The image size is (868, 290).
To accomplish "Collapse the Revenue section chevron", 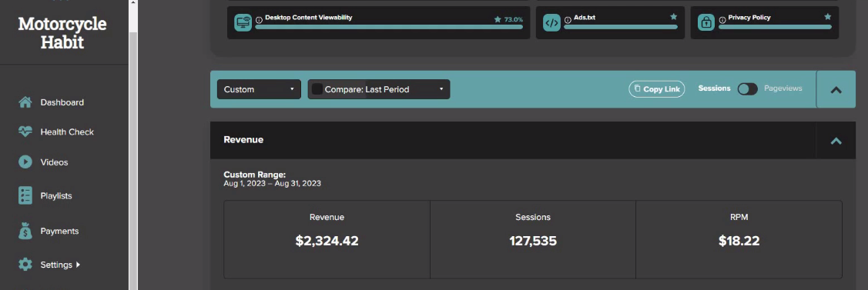I will [836, 141].
